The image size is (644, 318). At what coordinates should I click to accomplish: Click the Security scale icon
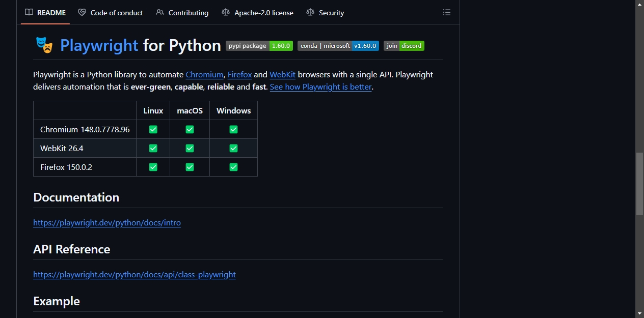click(310, 13)
